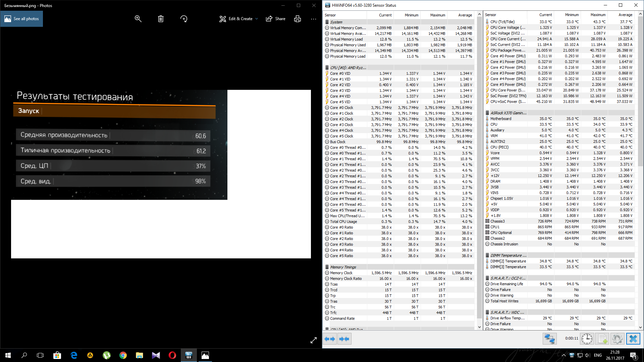This screenshot has height=362, width=644.
Task: Open Opera from the taskbar
Action: tap(172, 355)
